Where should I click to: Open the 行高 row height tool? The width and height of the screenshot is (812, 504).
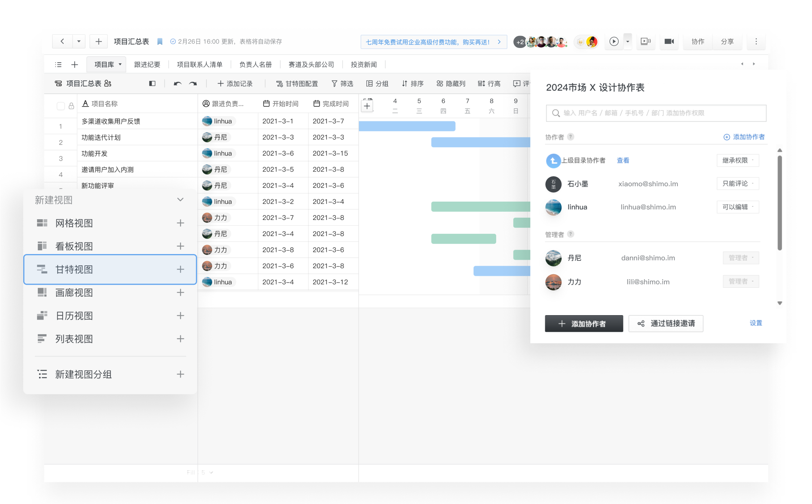pos(489,84)
